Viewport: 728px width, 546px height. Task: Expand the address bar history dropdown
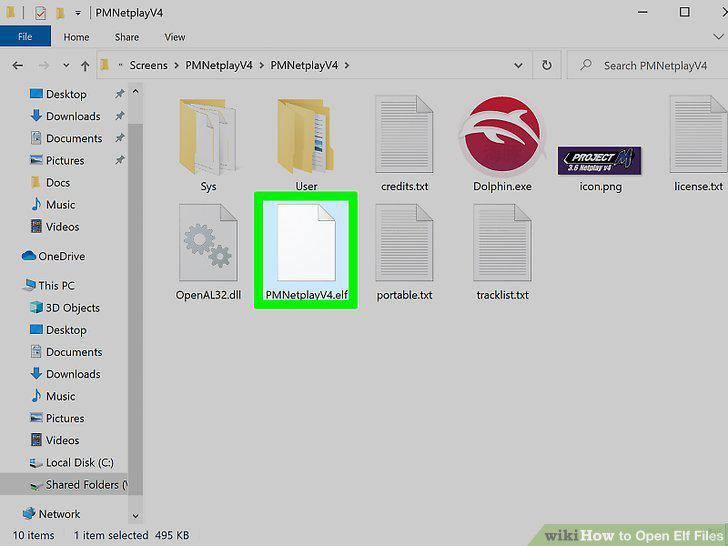tap(519, 65)
